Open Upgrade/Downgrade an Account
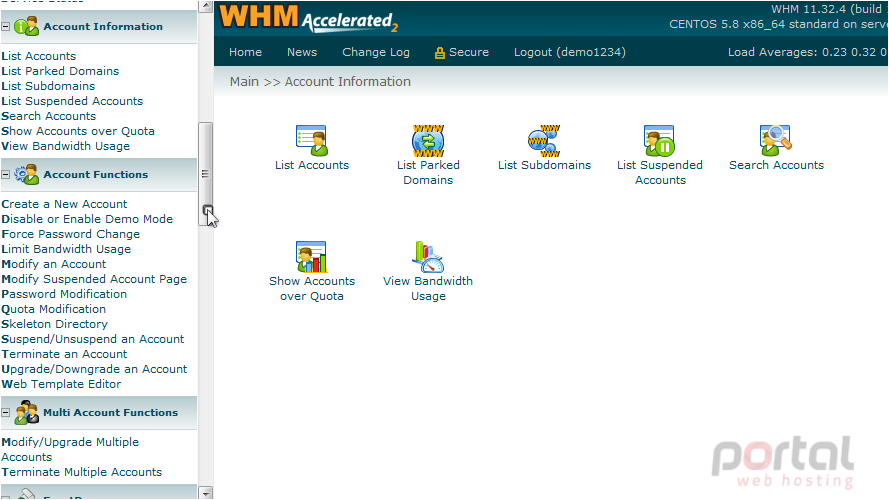The width and height of the screenshot is (889, 500). [x=94, y=369]
